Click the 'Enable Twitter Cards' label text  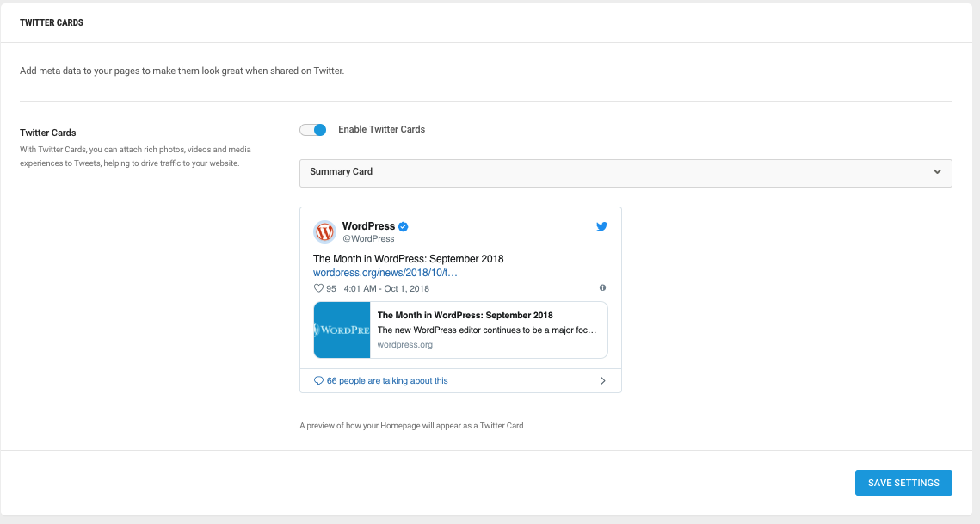coord(381,129)
